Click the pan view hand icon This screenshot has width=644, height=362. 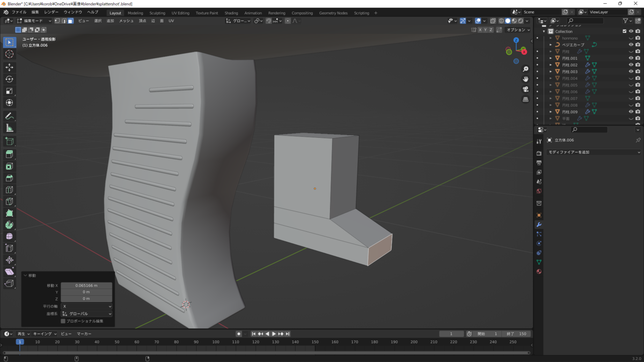click(525, 79)
